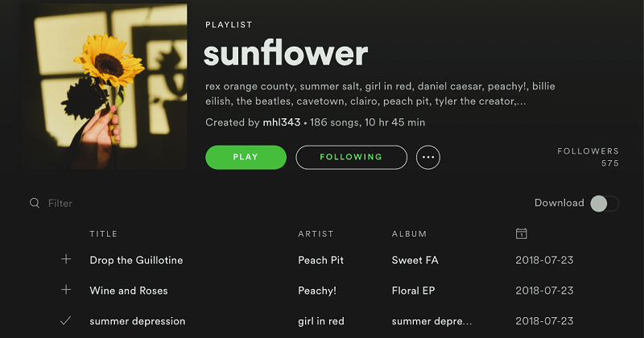Sort by the calendar date-added icon

pos(521,233)
